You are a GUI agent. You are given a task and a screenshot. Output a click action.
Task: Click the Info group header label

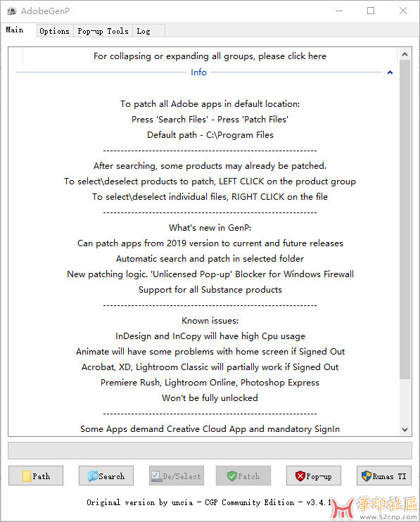[x=198, y=72]
